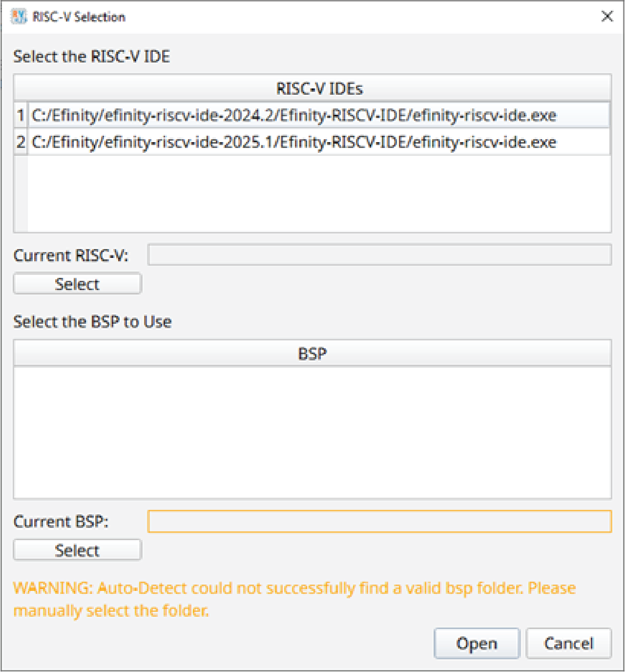
Task: Click row number 2 header in IDE table
Action: (21, 142)
